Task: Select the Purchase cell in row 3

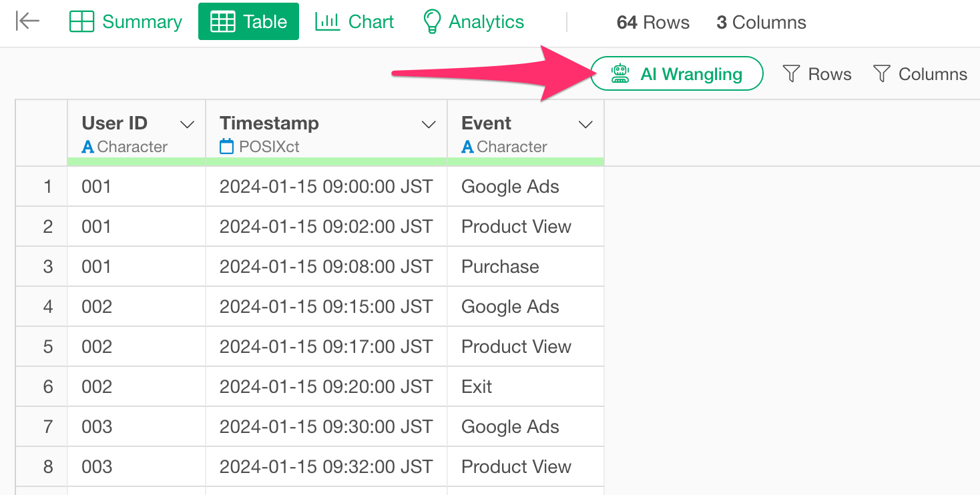Action: click(x=500, y=267)
